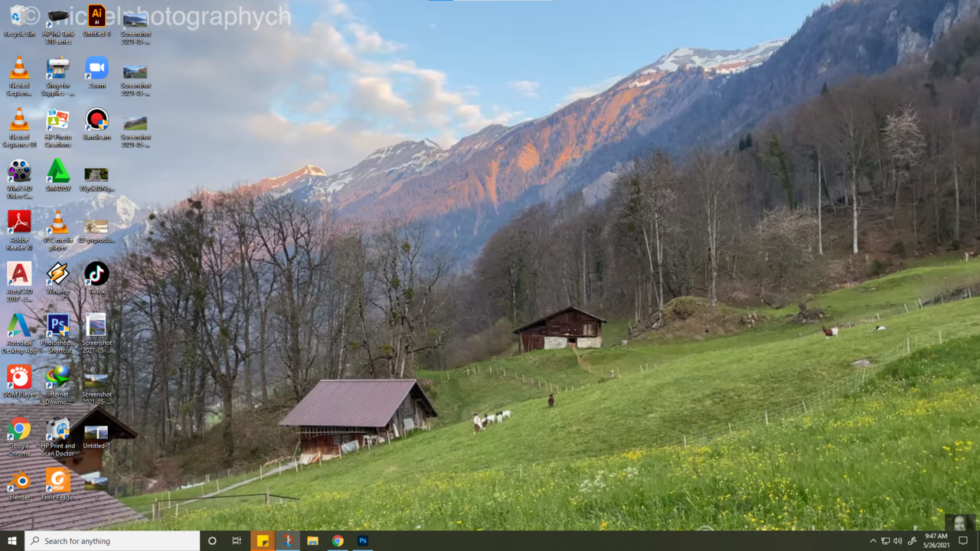Open Foxit Reader desktop shortcut

58,484
